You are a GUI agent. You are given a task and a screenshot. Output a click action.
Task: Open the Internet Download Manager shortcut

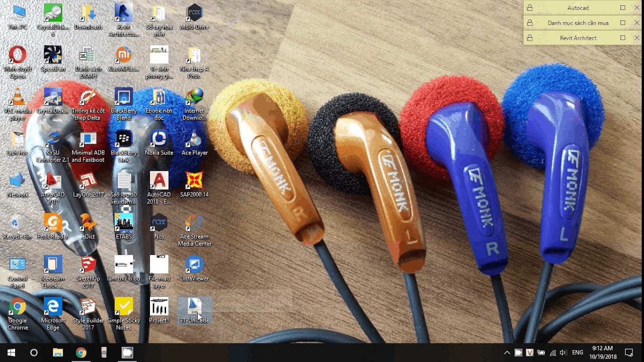pyautogui.click(x=194, y=105)
